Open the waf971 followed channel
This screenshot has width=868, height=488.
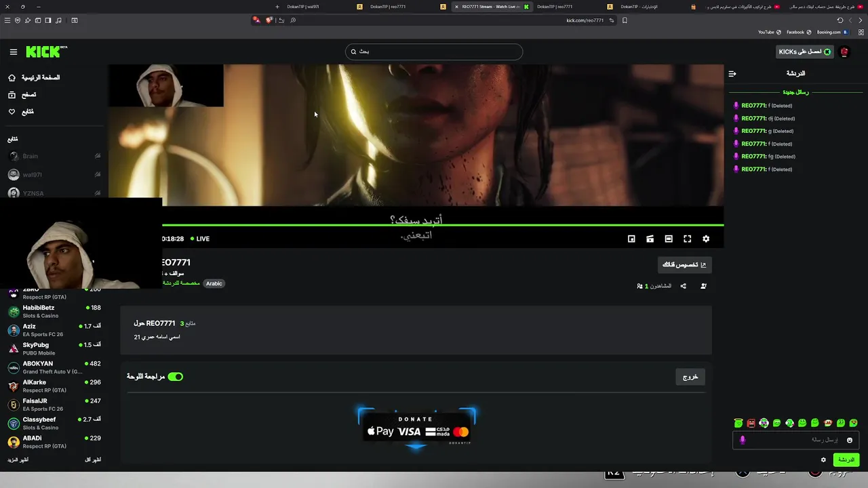(53, 175)
